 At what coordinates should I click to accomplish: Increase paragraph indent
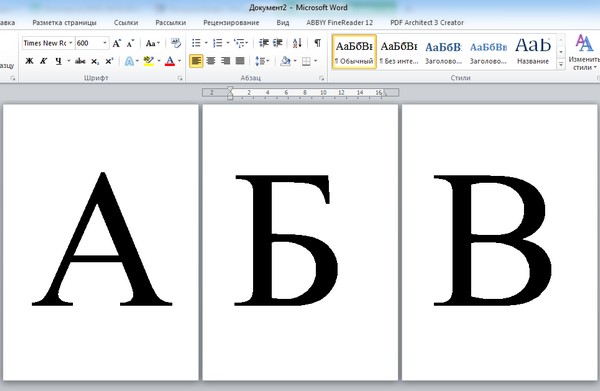point(278,43)
